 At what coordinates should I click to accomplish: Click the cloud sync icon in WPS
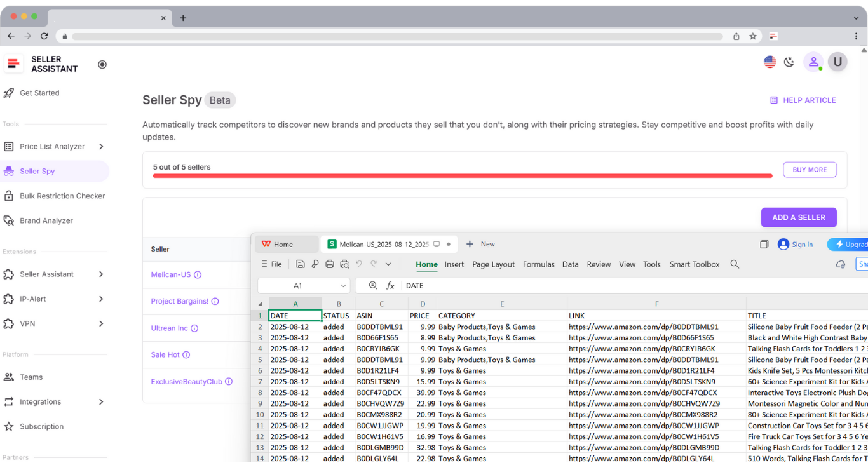[841, 264]
